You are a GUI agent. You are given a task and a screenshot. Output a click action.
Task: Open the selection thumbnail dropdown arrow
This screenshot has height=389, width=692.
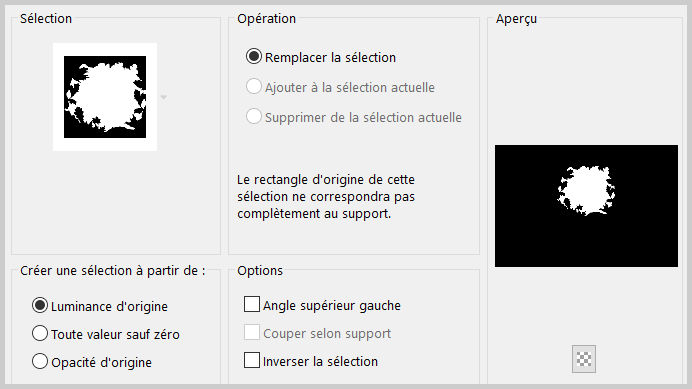pos(164,97)
